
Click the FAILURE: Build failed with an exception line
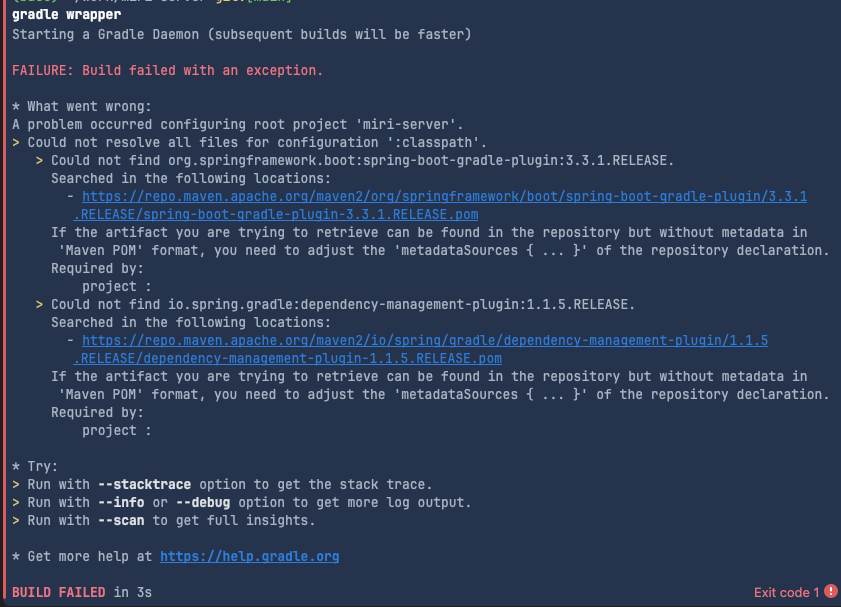tap(167, 70)
